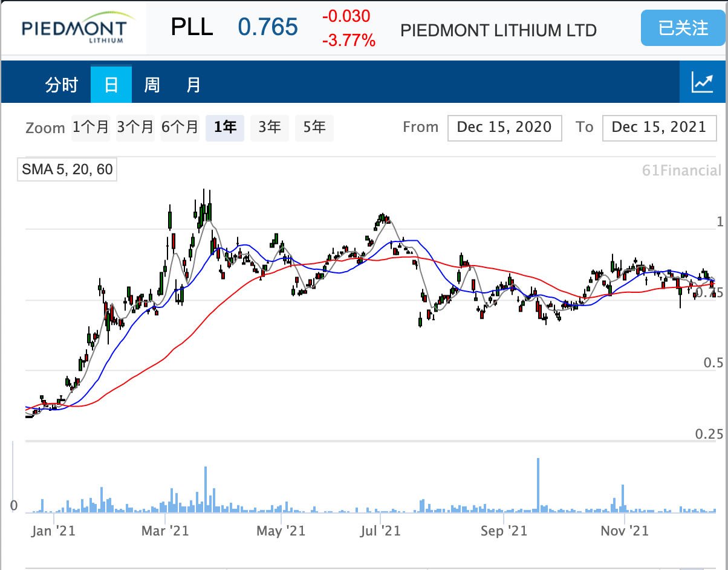Click the -3.77% percent change
Screen dimensions: 728x570
pos(349,41)
